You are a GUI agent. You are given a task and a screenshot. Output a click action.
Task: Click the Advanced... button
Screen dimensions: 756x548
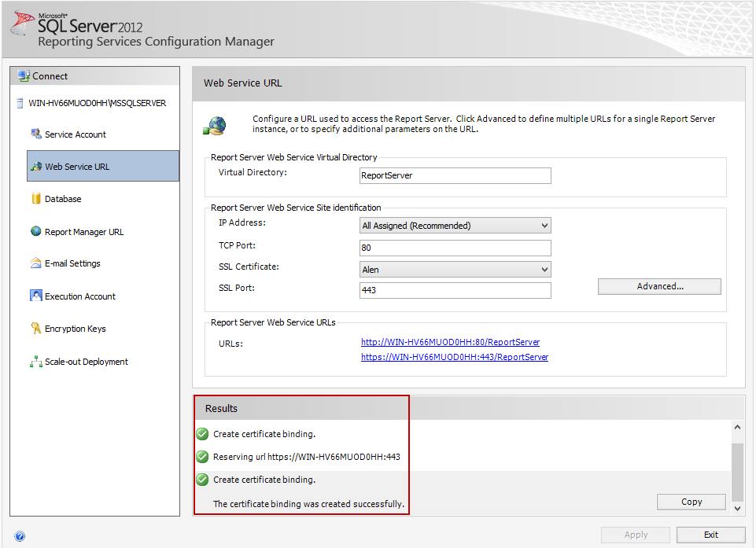659,286
